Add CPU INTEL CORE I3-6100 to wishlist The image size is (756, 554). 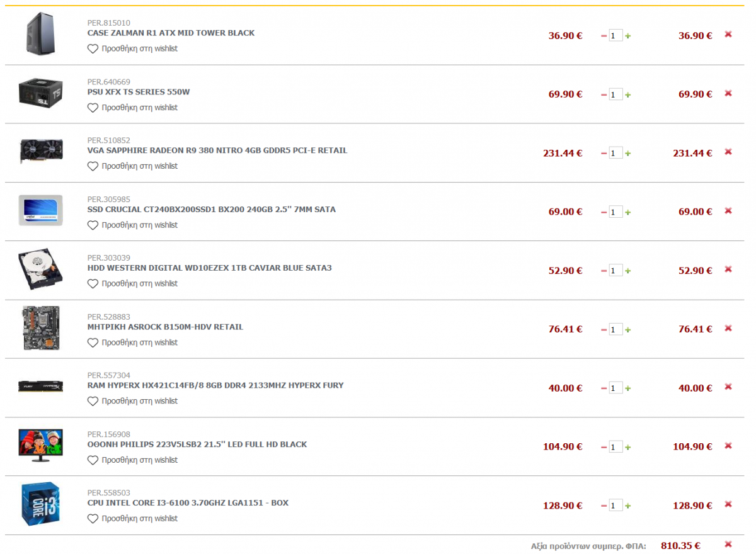pyautogui.click(x=132, y=519)
